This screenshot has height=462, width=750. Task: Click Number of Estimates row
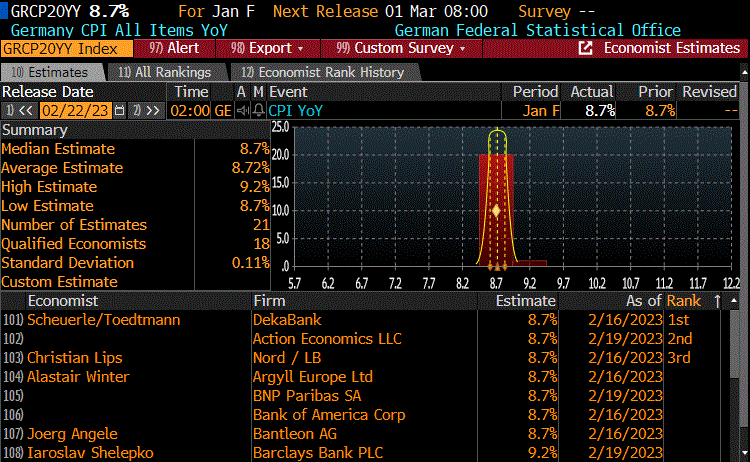point(135,225)
